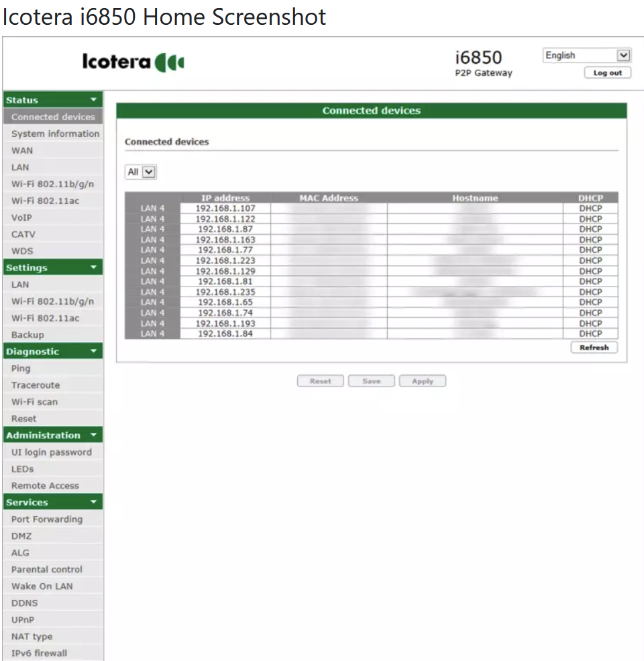644x661 pixels.
Task: Open the English language dropdown
Action: [x=587, y=55]
